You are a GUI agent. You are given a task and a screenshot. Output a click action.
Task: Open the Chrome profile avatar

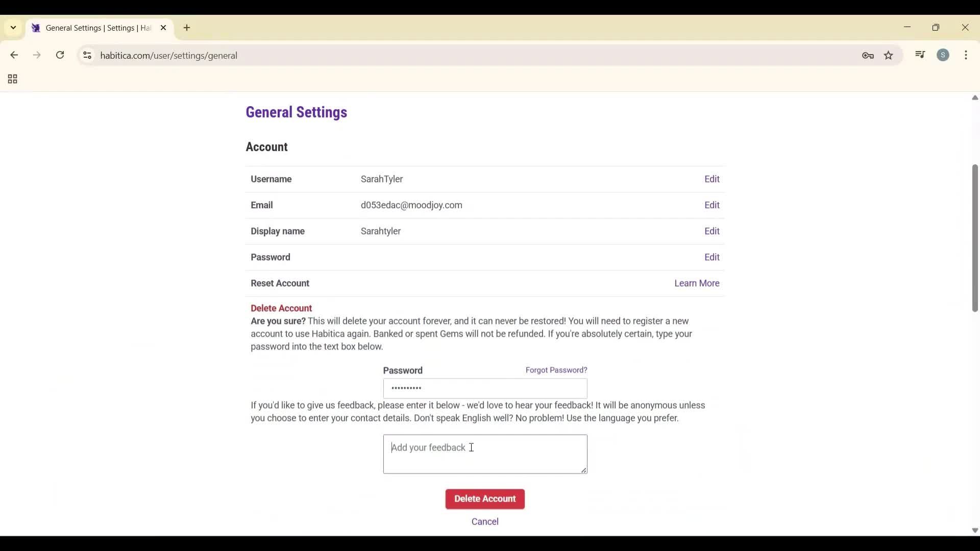click(943, 55)
